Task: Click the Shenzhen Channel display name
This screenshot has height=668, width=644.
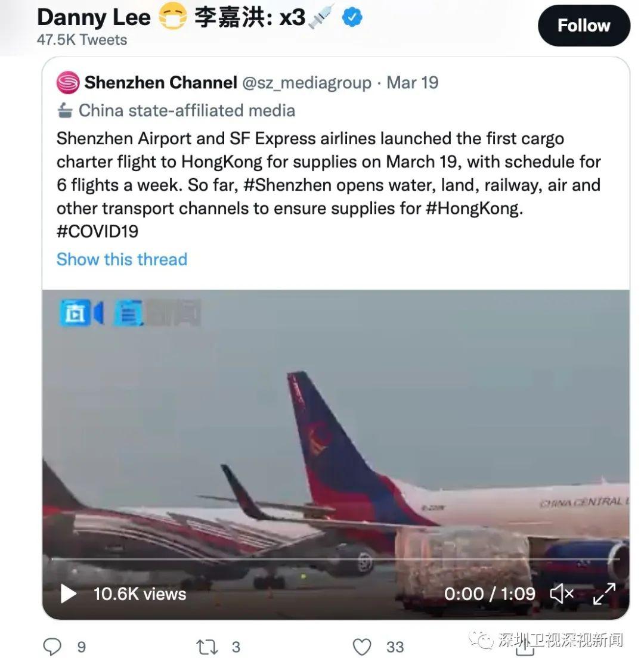Action: coord(160,83)
